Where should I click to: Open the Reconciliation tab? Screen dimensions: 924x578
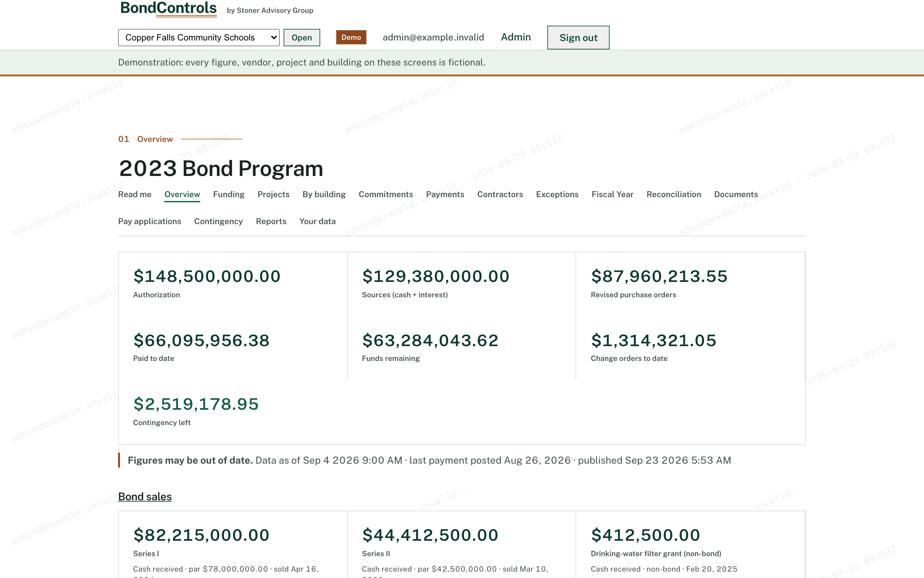[x=673, y=194]
